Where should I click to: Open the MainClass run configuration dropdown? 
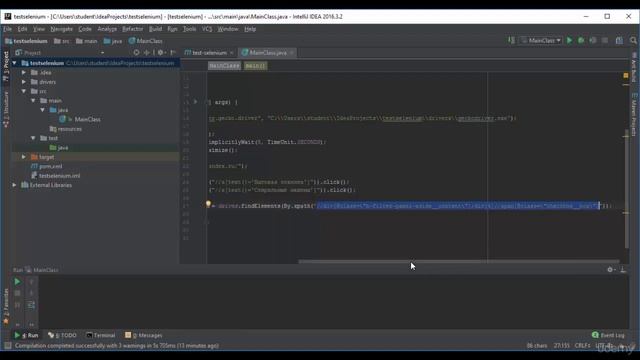coord(541,40)
